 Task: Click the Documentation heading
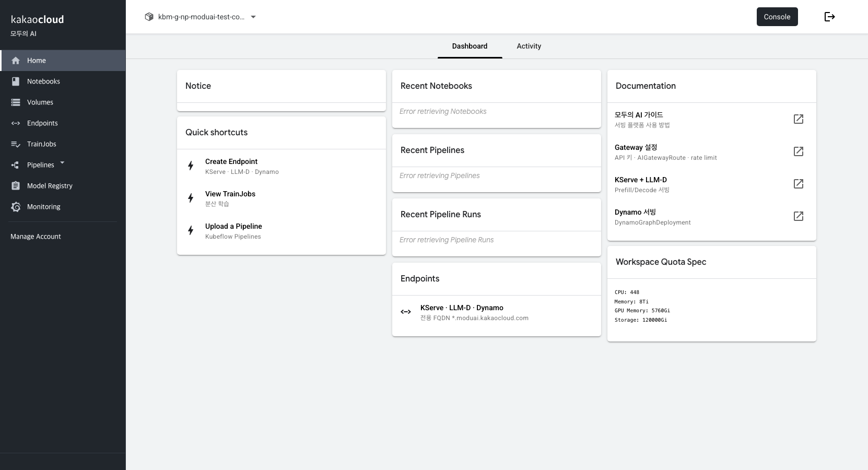click(x=646, y=86)
